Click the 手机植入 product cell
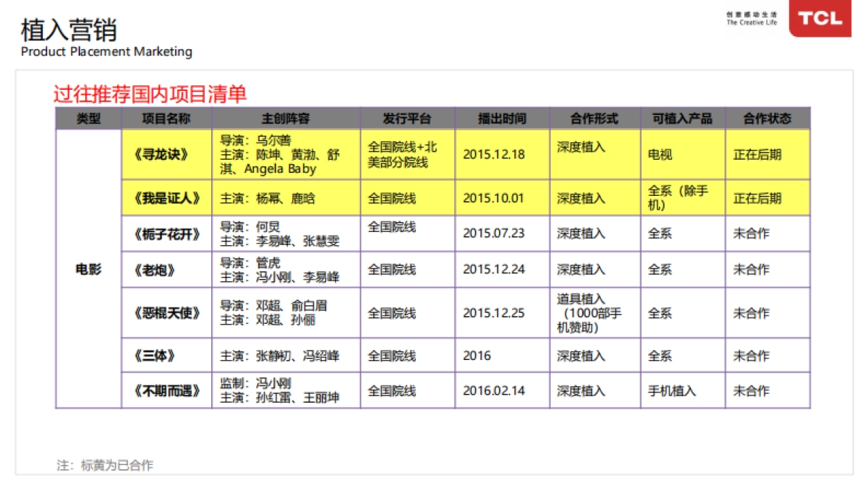 pyautogui.click(x=671, y=391)
